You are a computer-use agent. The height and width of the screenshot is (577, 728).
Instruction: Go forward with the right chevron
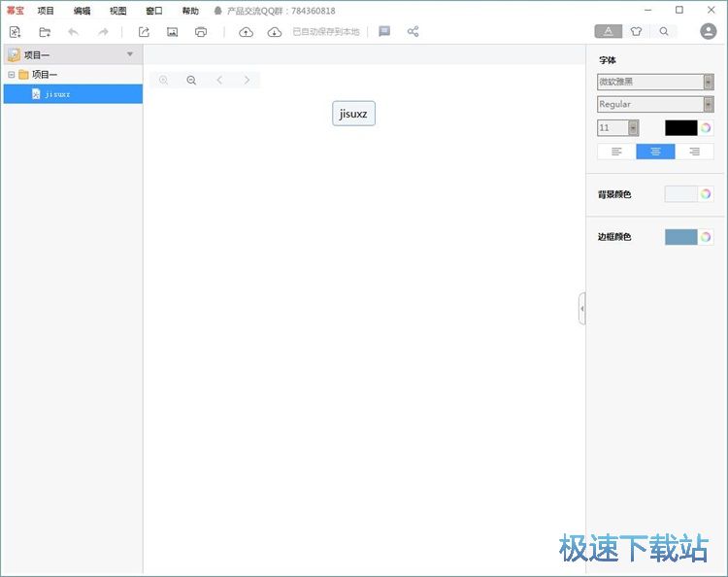[247, 80]
